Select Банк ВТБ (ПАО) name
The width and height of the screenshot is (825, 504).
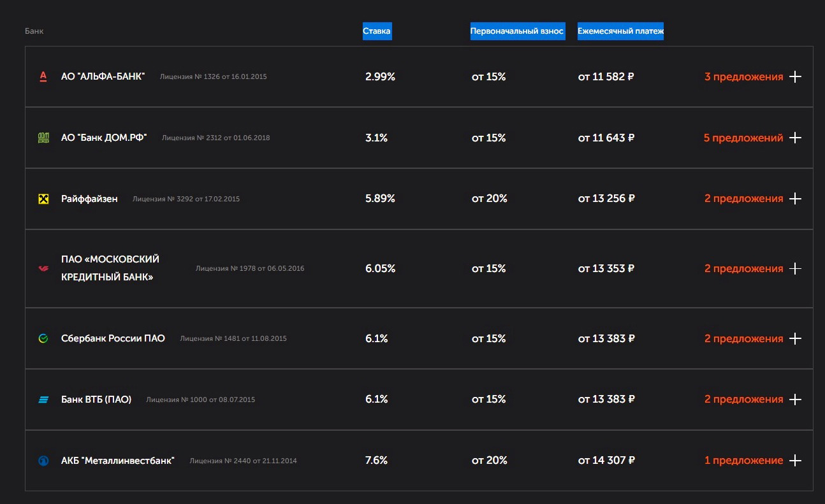pos(96,400)
